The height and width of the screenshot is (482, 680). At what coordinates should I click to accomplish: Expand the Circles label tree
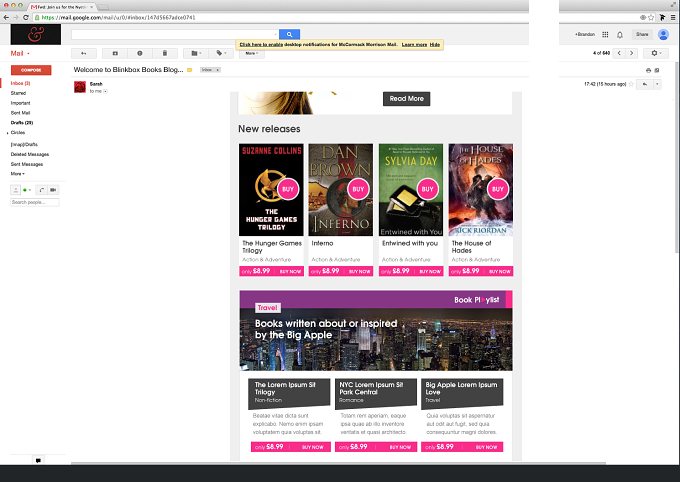tap(8, 133)
